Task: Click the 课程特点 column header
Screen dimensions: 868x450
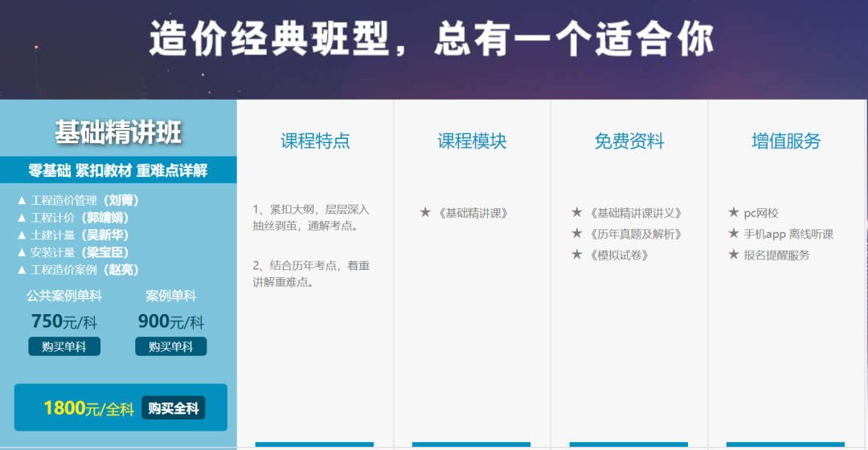Action: point(315,141)
